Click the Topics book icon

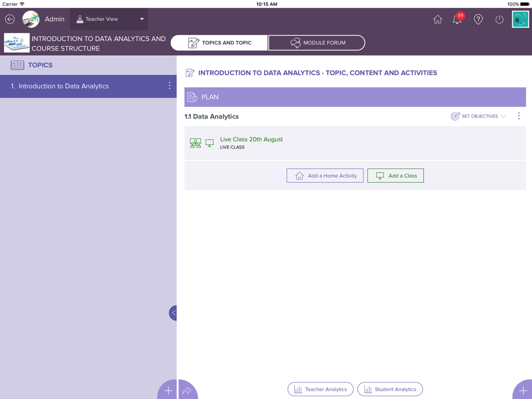pos(17,65)
